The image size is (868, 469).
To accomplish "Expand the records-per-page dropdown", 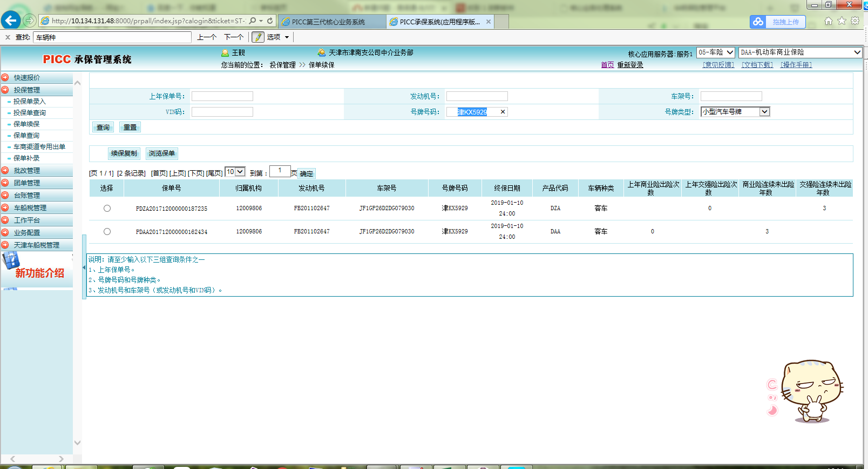I will [x=240, y=172].
